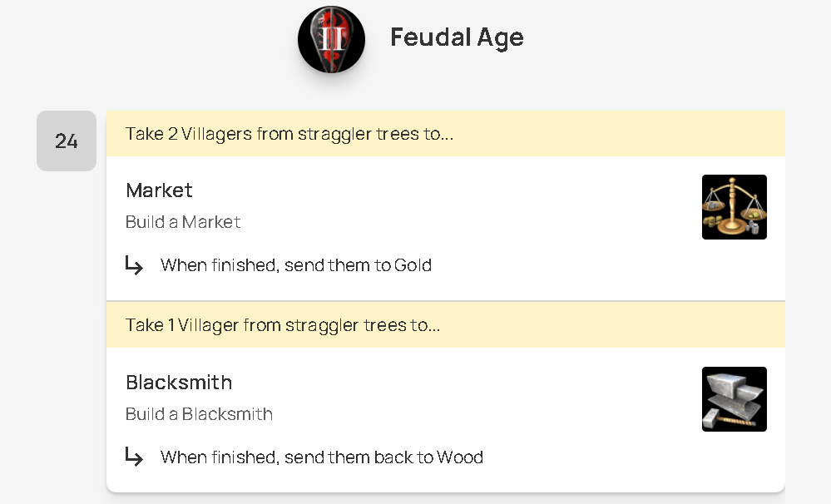Click the arrow icon beside Gold instruction
This screenshot has width=831, height=504.
coord(134,265)
